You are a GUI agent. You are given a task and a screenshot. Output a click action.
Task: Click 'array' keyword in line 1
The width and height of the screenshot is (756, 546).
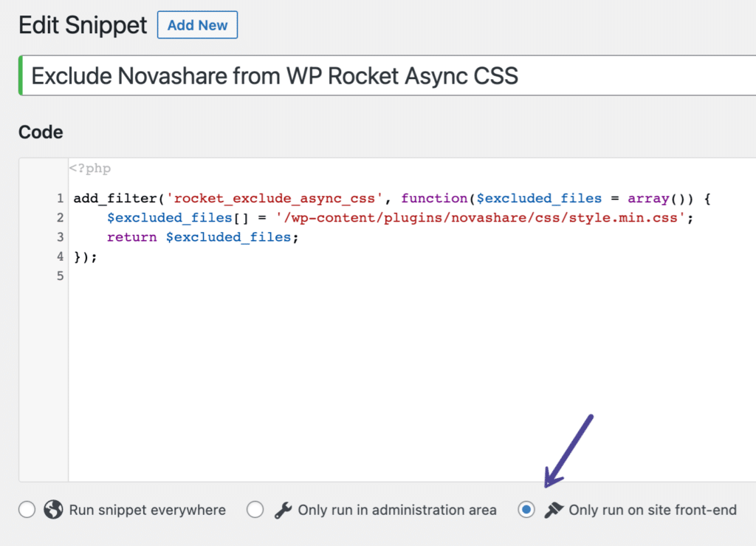[x=648, y=198]
